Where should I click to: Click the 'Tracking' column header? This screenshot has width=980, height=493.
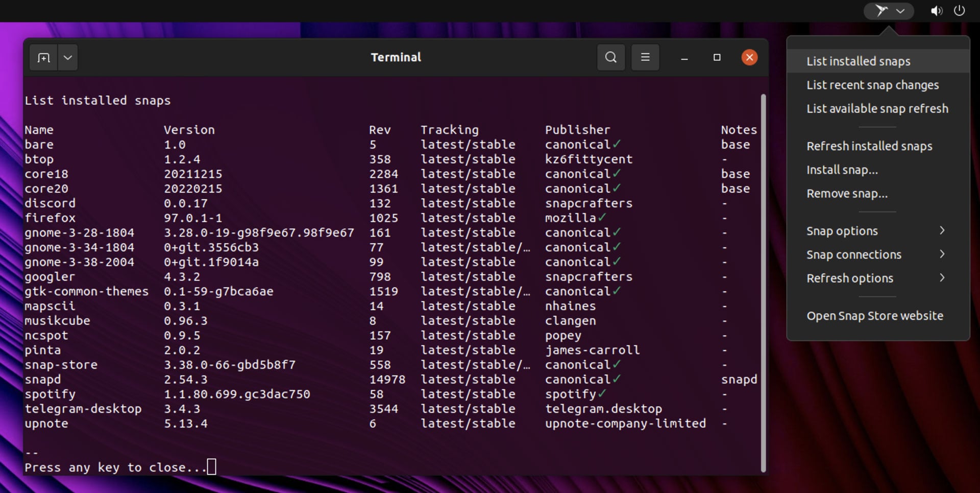[450, 130]
